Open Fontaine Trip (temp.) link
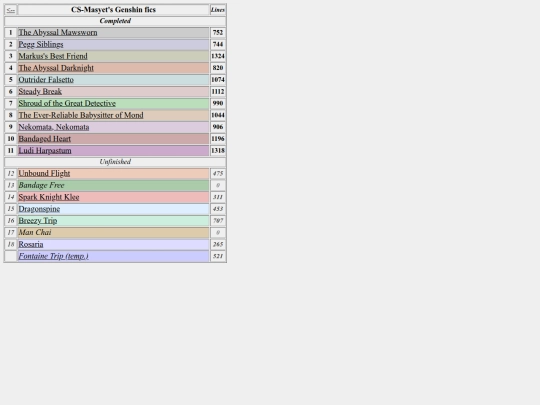The image size is (540, 405). (x=53, y=256)
